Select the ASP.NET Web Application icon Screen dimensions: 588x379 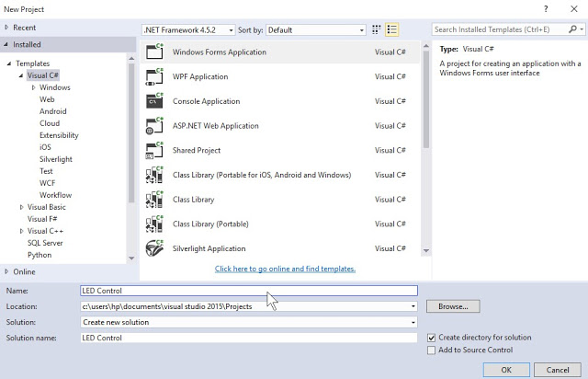[154, 126]
